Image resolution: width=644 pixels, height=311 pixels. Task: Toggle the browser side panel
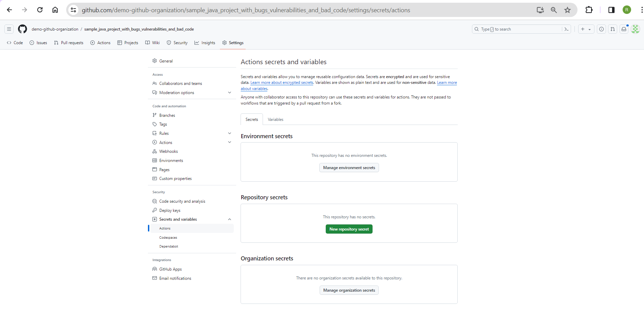click(611, 10)
